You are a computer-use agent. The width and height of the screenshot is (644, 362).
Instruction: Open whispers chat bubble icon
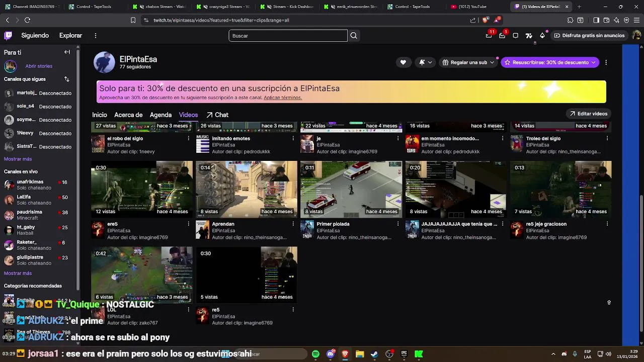click(x=516, y=36)
